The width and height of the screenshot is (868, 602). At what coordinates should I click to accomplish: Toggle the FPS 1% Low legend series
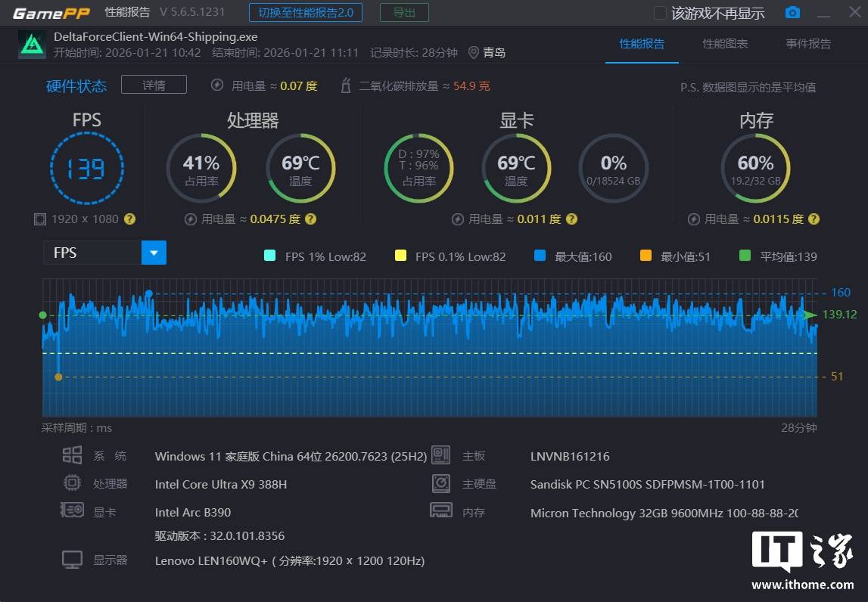point(270,256)
